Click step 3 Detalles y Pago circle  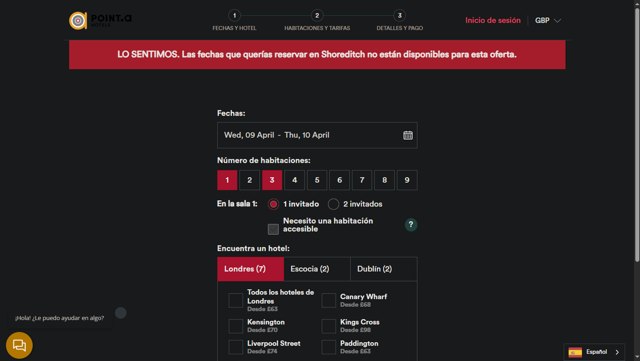click(x=400, y=16)
